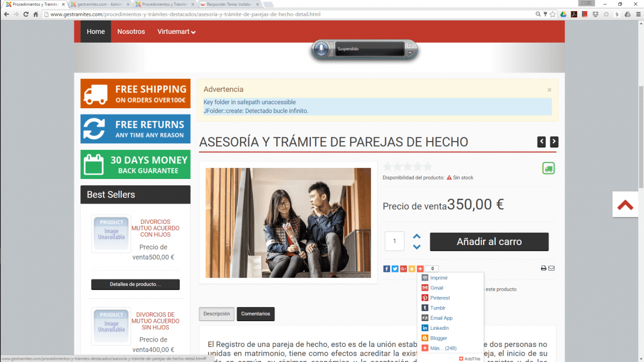The height and width of the screenshot is (362, 644).
Task: Click the quantity input field
Action: [395, 241]
